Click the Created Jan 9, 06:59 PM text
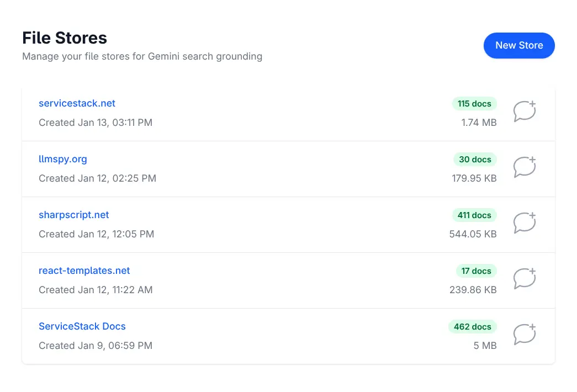 tap(96, 346)
